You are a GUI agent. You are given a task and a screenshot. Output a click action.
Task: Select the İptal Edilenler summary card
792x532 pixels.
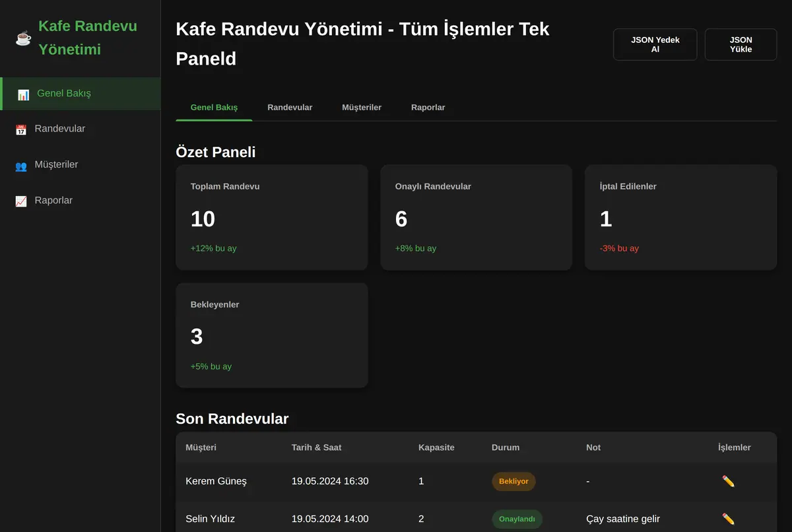click(680, 217)
